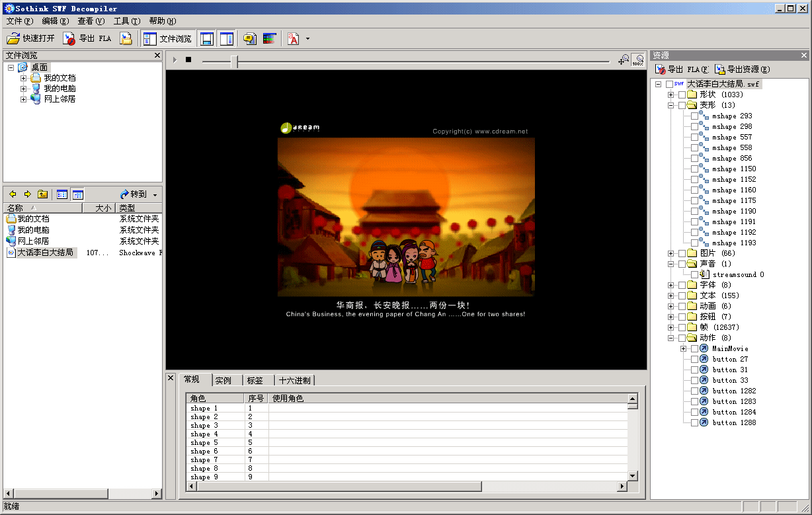The height and width of the screenshot is (515, 812).
Task: Select the shape 5 row in the table
Action: (x=407, y=443)
